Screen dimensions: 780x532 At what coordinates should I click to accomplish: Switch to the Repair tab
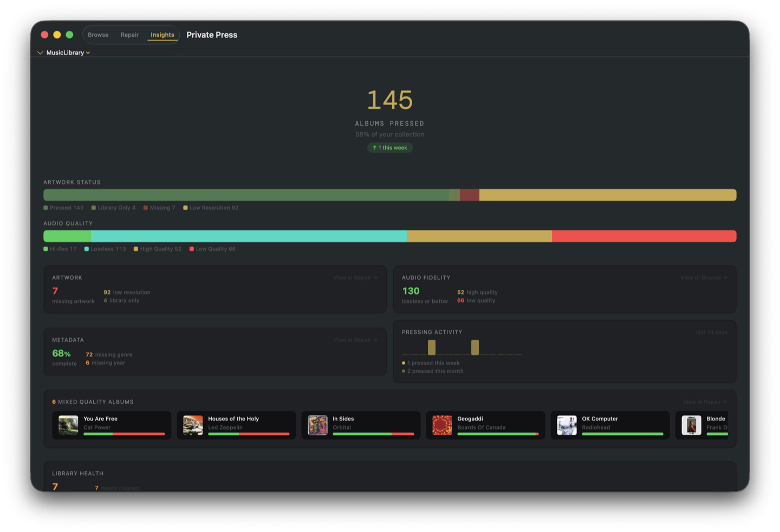pyautogui.click(x=129, y=34)
